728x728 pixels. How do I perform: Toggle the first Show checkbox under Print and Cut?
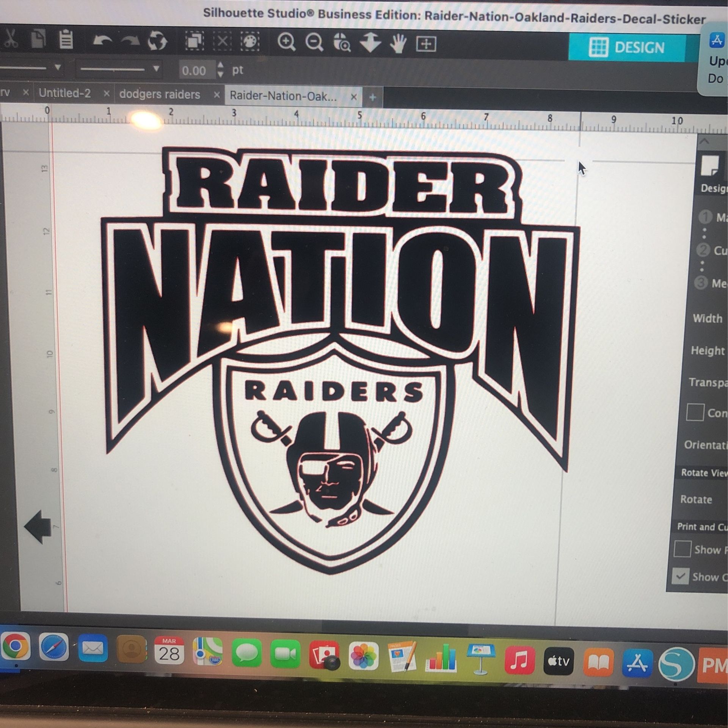click(682, 549)
